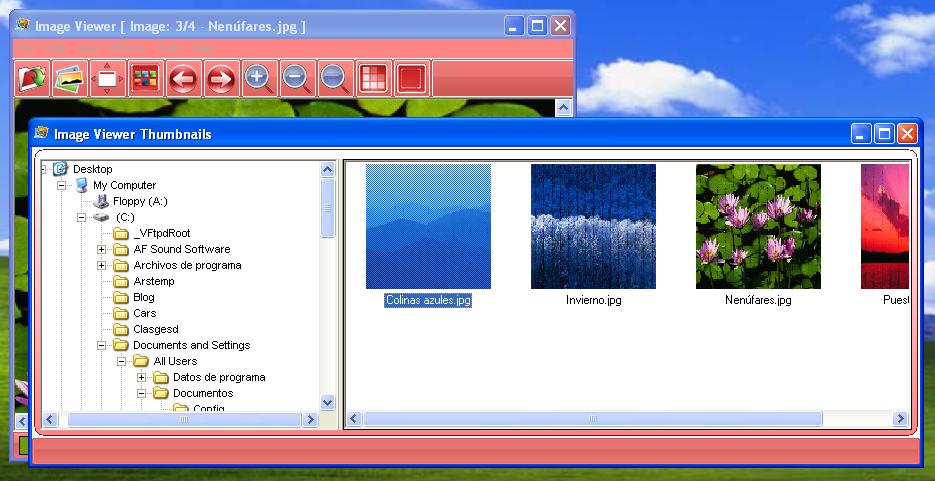Click thumbnail pane scroll right arrow

900,419
